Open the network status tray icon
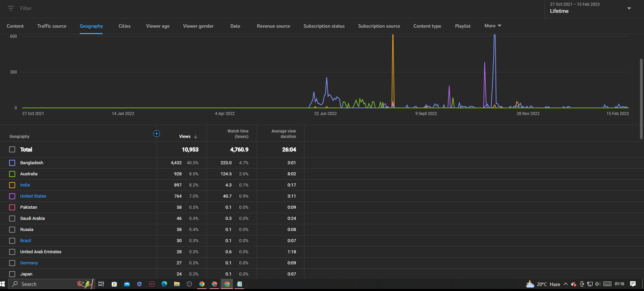This screenshot has width=644, height=291. 590,284
